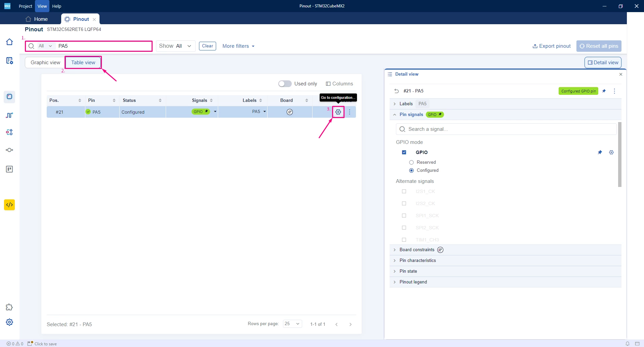Viewport: 644px width, 347px height.
Task: Expand the Labels section in Detail view
Action: click(x=395, y=104)
